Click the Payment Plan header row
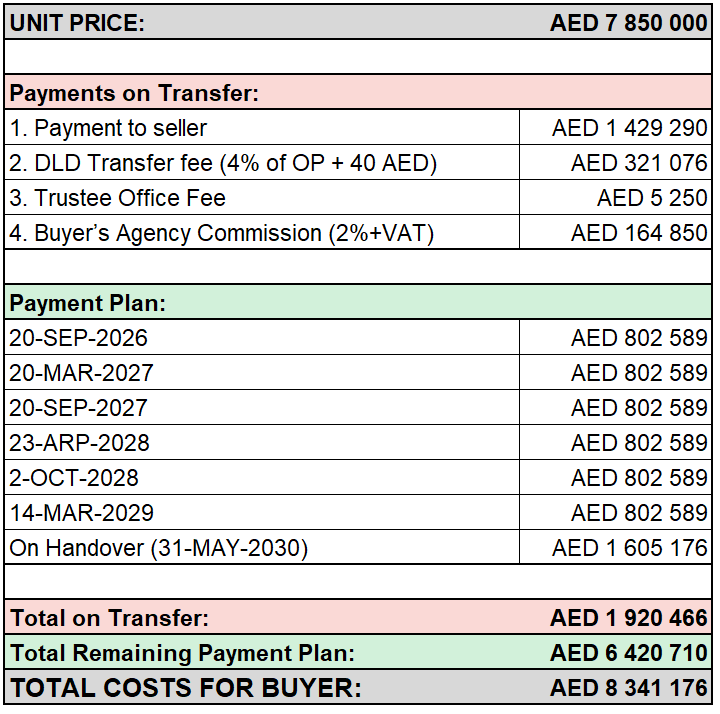 [358, 302]
